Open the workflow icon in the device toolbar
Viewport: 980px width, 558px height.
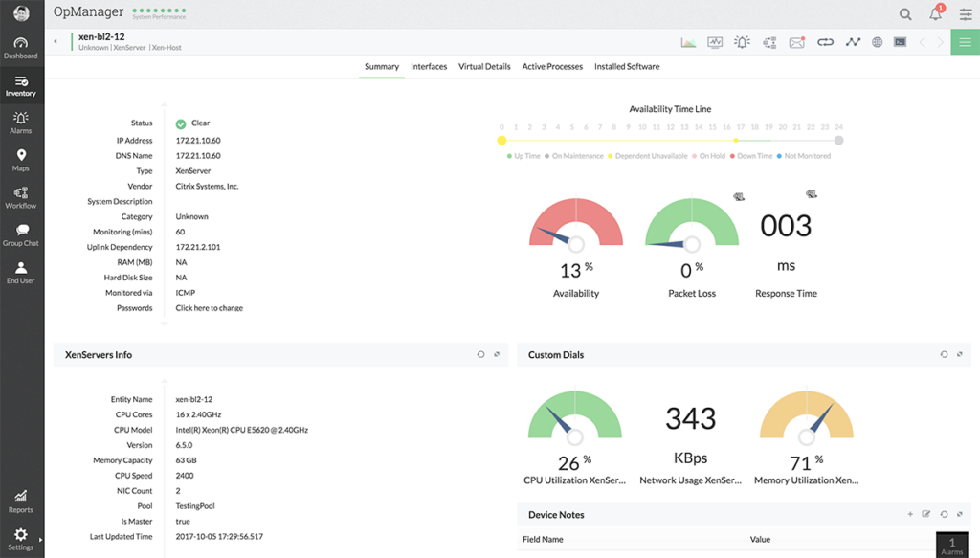[769, 42]
